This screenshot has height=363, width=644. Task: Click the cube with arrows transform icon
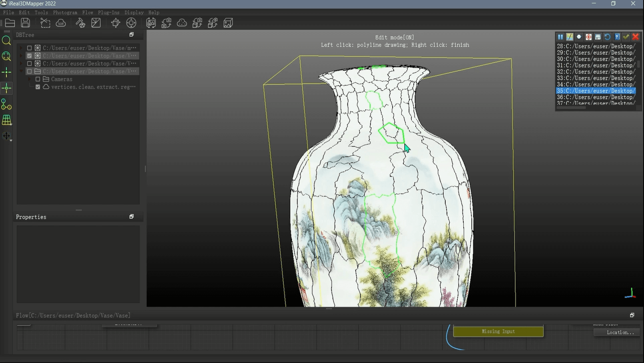tap(116, 23)
